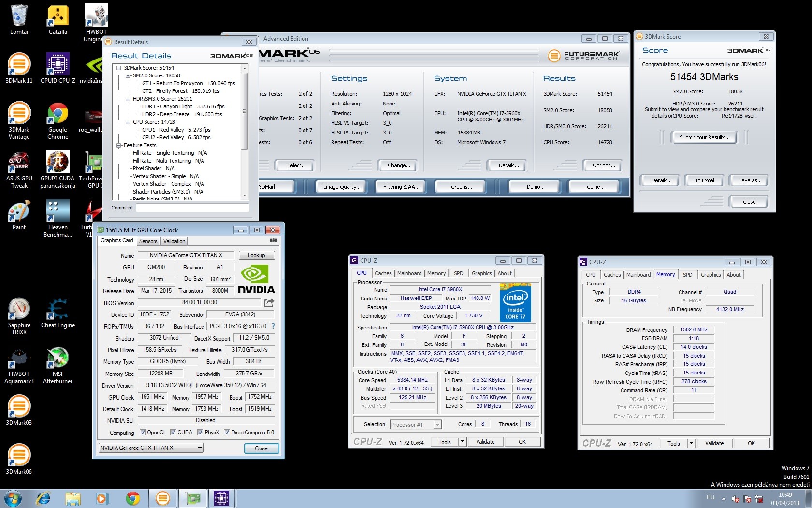
Task: Click the Bus Interface question mark icon
Action: point(273,326)
